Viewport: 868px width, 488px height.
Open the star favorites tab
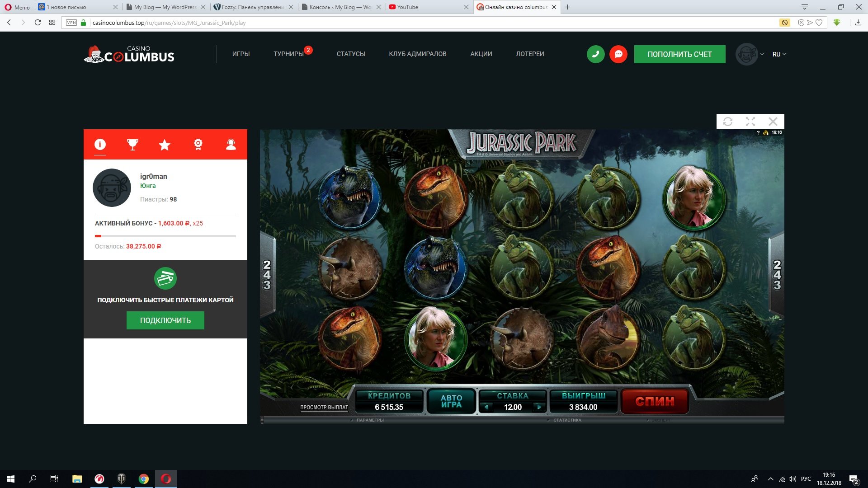point(165,145)
